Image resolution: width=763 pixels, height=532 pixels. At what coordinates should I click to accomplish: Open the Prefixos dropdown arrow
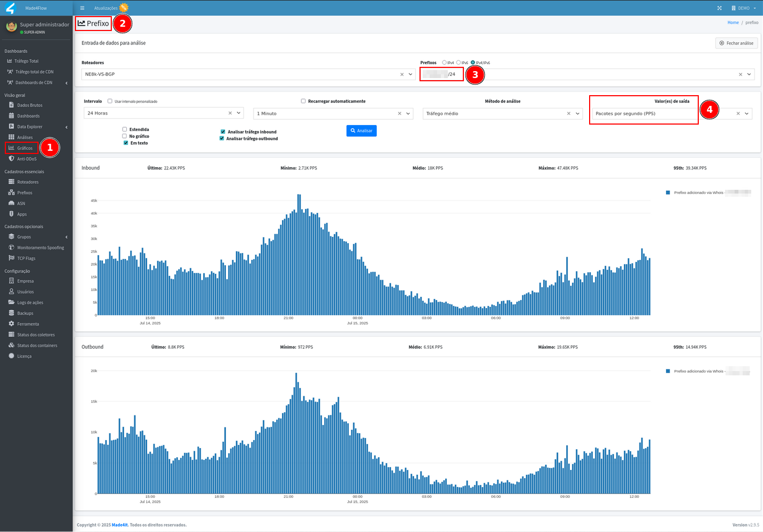pos(749,74)
